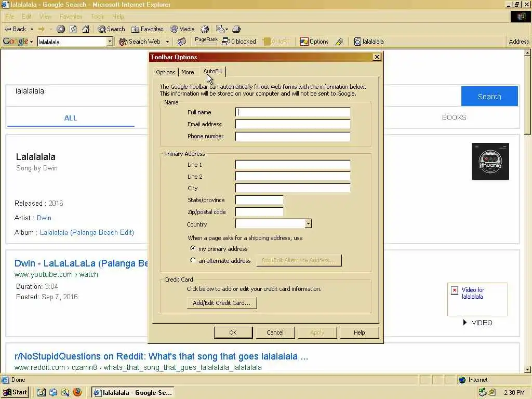Expand the Country dropdown

[x=308, y=223]
